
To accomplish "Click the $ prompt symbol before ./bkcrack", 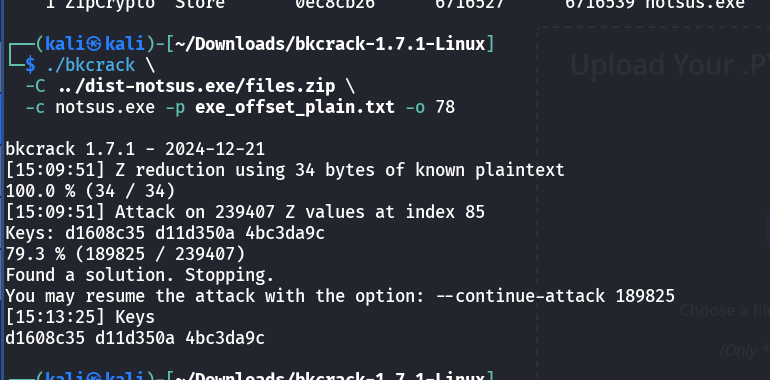I will click(x=30, y=65).
